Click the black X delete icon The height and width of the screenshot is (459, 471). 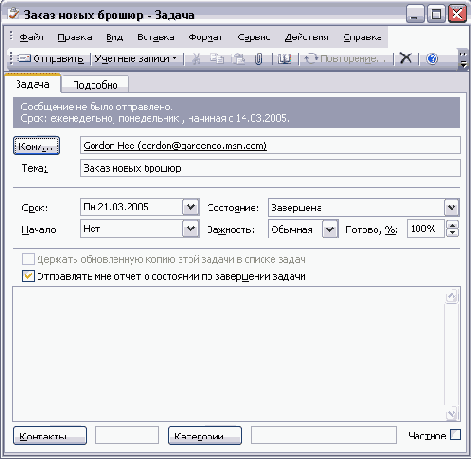[x=405, y=58]
